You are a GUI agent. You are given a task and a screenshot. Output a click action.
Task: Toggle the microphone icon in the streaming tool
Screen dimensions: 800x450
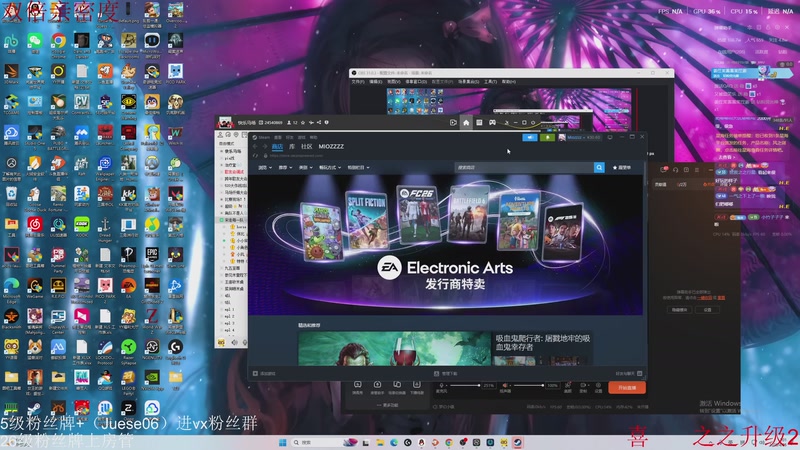tap(441, 386)
